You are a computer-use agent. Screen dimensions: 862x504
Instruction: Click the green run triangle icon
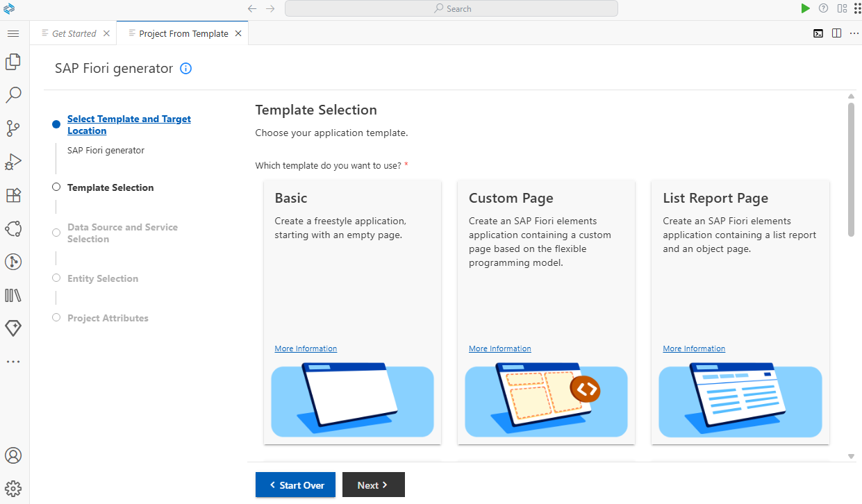pos(805,8)
